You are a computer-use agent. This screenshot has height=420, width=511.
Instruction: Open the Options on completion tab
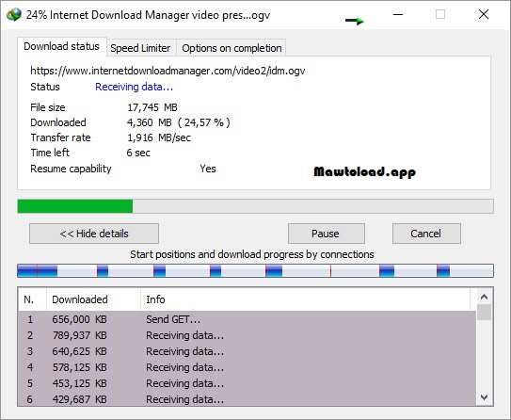pos(232,48)
